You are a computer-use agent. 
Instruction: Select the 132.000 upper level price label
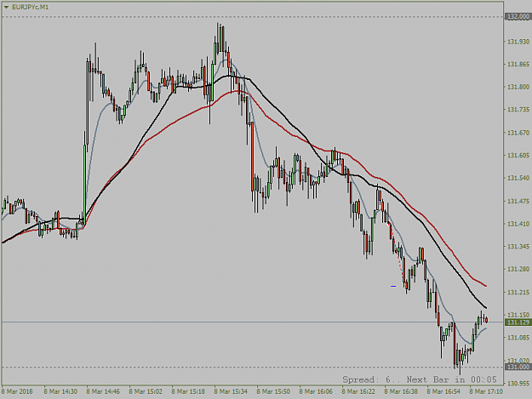tap(518, 17)
